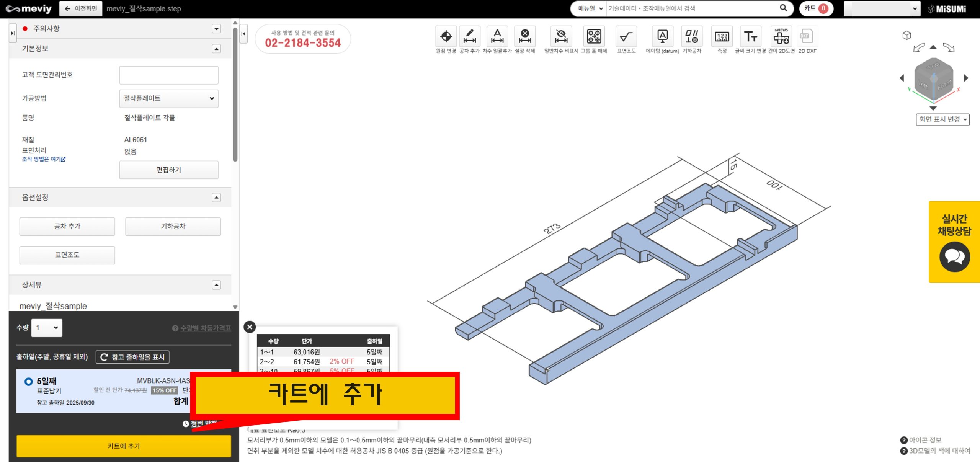Viewport: 980px width, 462px height.
Task: Select the datum (데이텀) tool icon
Action: pos(662,37)
